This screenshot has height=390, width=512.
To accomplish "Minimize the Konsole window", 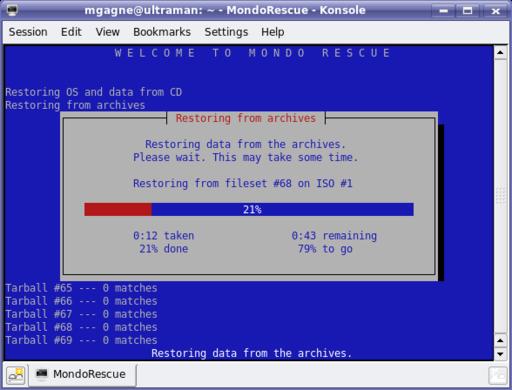I will [443, 11].
